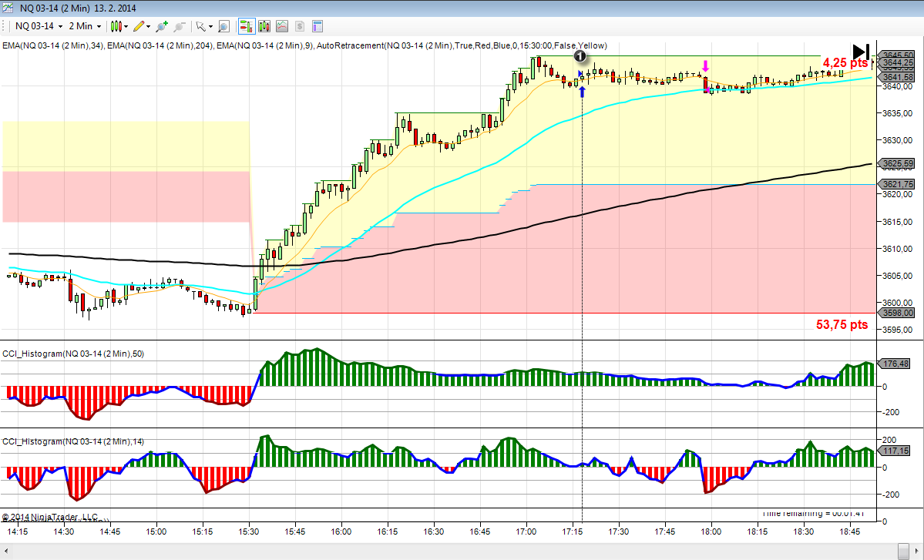Select the numbered marker 1 on chart
The width and height of the screenshot is (924, 560).
580,56
